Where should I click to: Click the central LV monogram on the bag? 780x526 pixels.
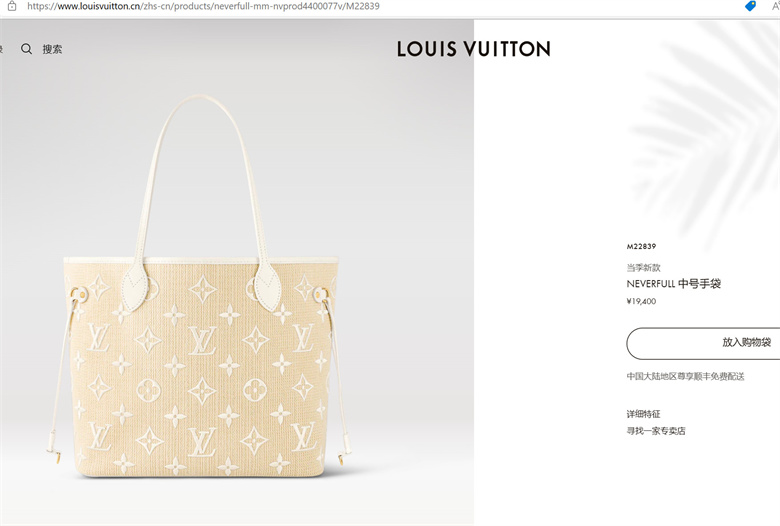pos(202,341)
